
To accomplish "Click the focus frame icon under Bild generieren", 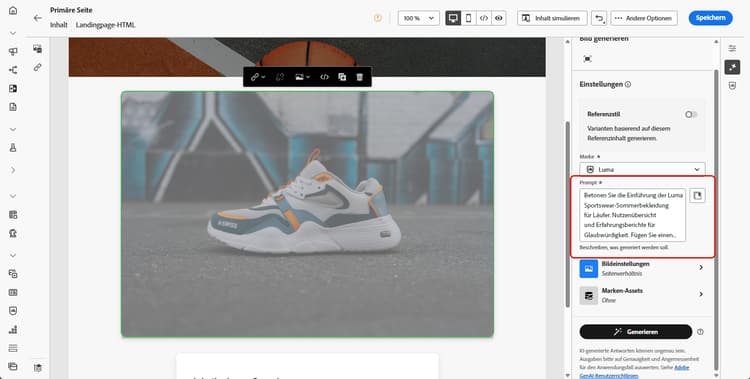I will pos(587,59).
